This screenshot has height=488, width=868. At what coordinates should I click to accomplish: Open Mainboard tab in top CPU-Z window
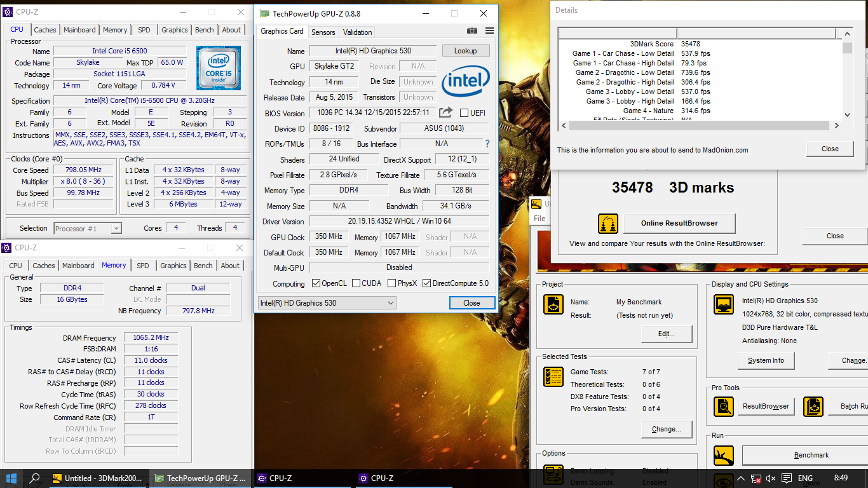79,30
